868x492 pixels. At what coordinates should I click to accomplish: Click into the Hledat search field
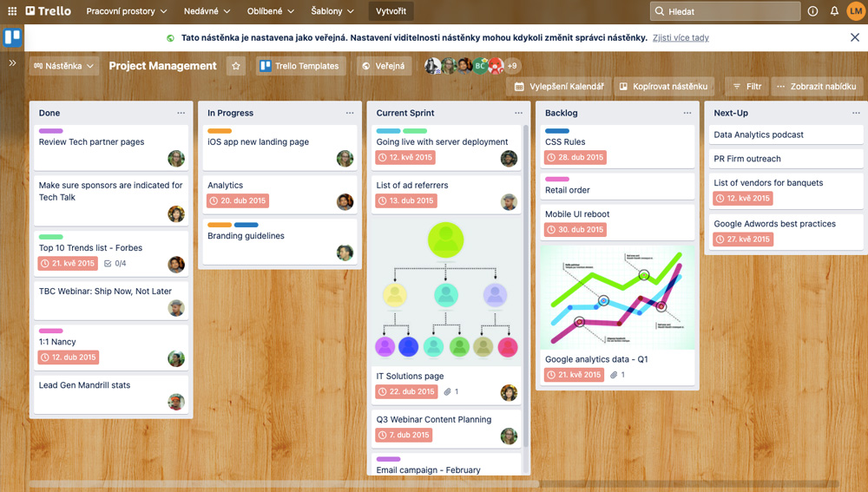click(725, 11)
